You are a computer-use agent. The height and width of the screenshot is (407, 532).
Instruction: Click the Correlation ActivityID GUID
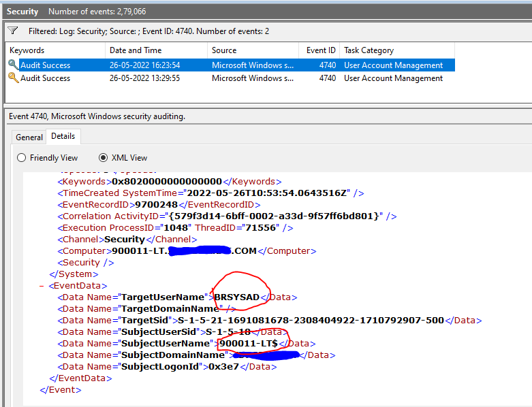[273, 216]
